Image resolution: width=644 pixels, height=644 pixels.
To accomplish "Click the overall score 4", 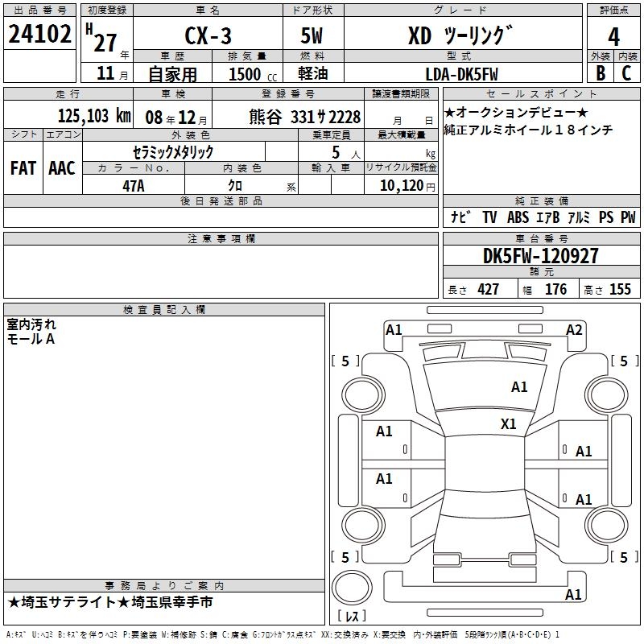I will [x=613, y=37].
